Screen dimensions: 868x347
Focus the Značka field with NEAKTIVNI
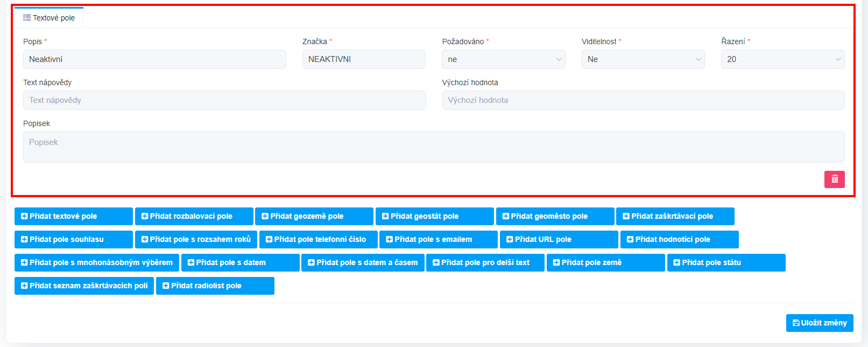[x=364, y=59]
